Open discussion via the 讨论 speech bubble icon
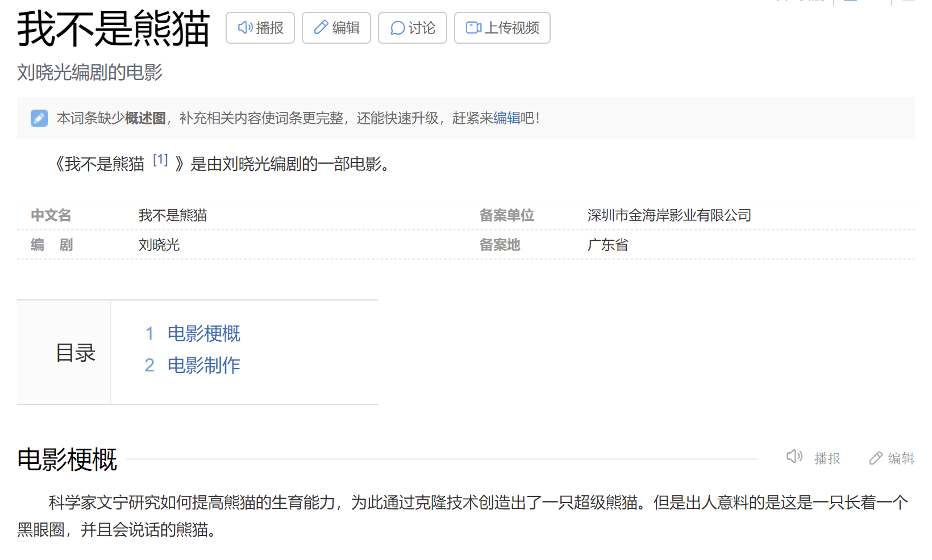This screenshot has width=932, height=560. (397, 28)
